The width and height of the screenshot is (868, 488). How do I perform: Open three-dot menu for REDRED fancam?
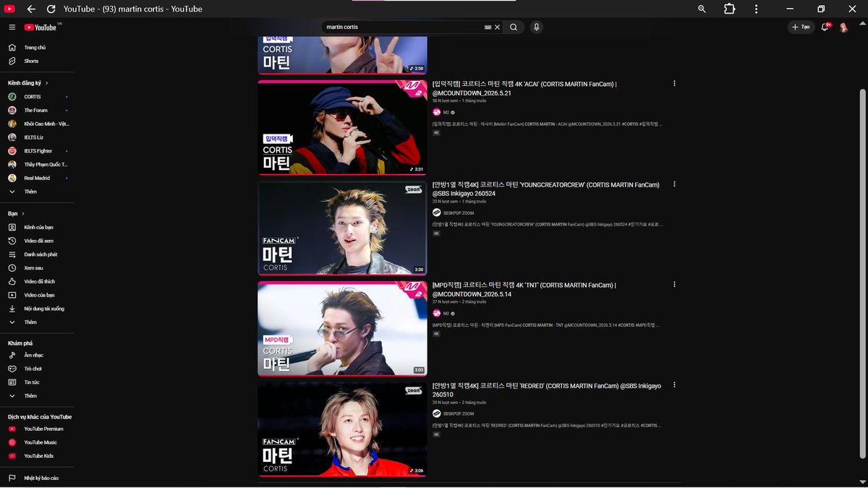[x=674, y=385]
